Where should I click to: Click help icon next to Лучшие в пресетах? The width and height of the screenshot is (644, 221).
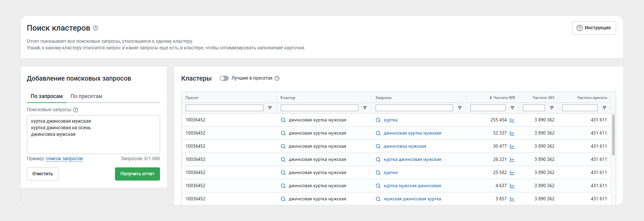277,78
